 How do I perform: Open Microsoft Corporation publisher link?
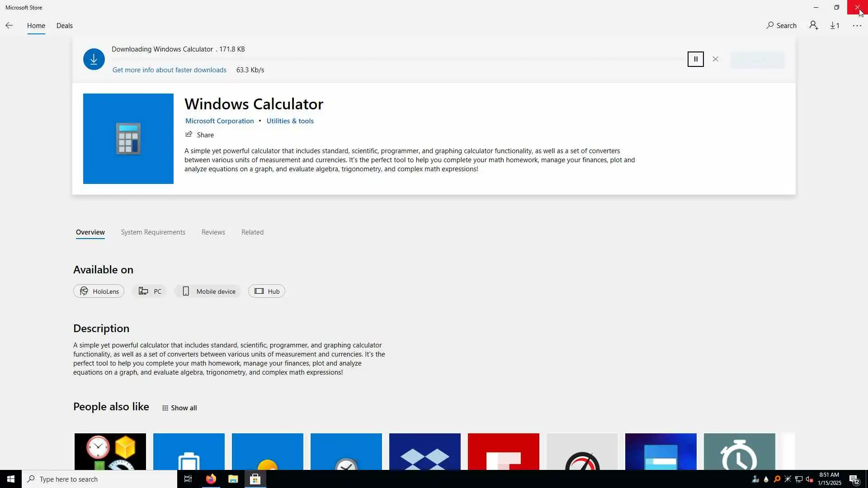pyautogui.click(x=219, y=121)
